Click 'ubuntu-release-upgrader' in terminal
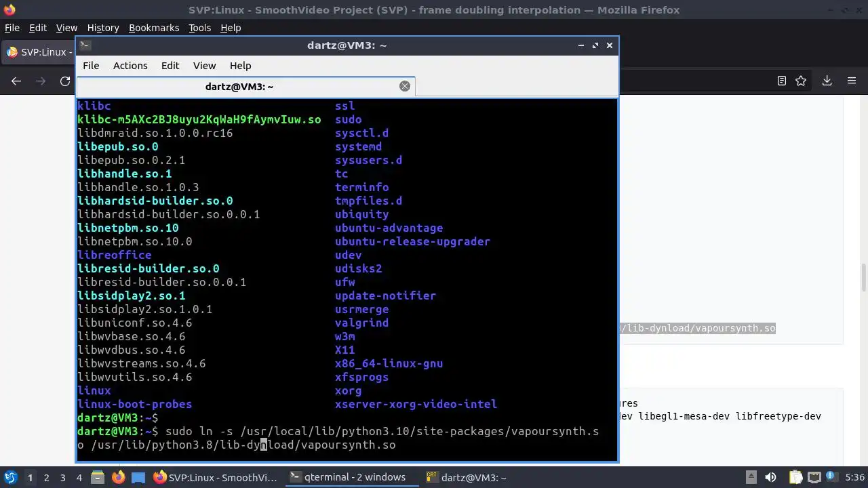This screenshot has height=488, width=868. pos(412,241)
